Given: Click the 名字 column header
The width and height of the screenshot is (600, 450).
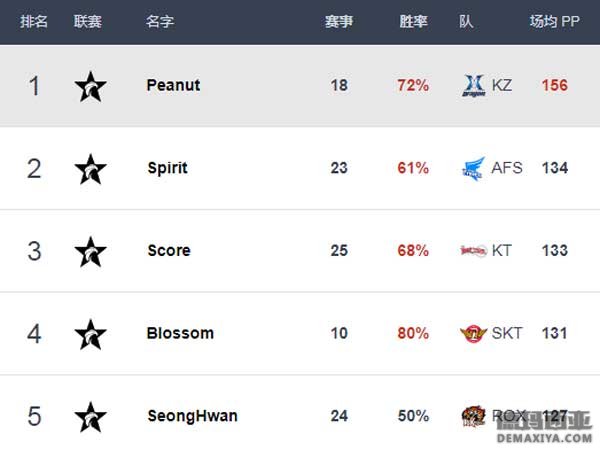Looking at the screenshot, I should click(160, 21).
